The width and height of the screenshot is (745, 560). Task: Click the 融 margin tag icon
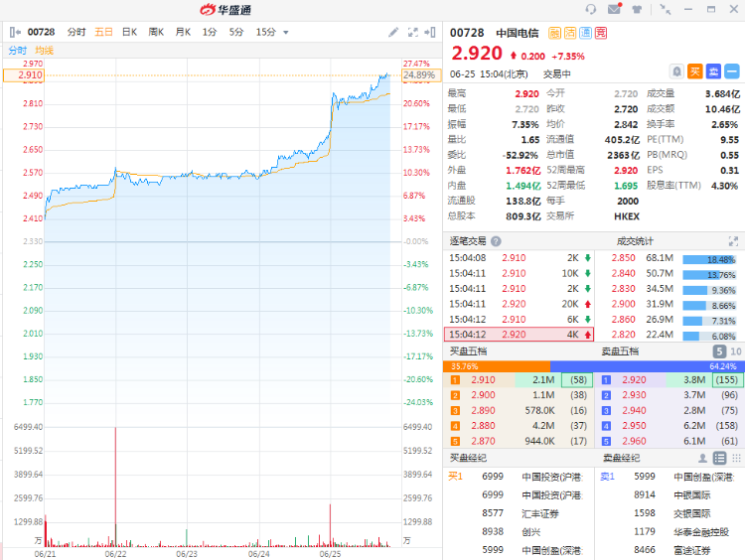(554, 33)
